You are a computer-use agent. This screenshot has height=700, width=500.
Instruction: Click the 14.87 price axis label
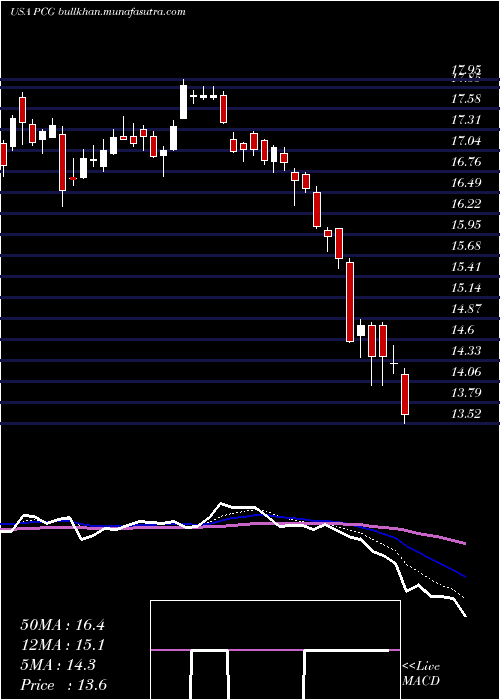pos(466,308)
